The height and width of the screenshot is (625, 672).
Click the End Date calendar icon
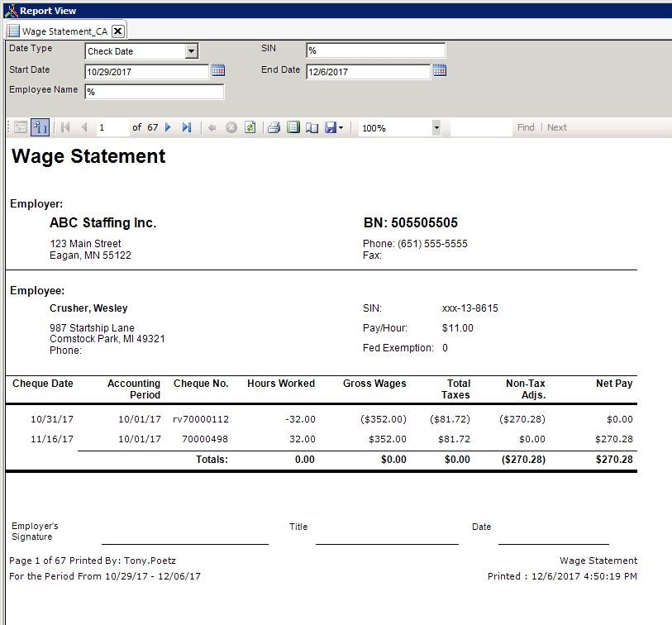pyautogui.click(x=439, y=71)
